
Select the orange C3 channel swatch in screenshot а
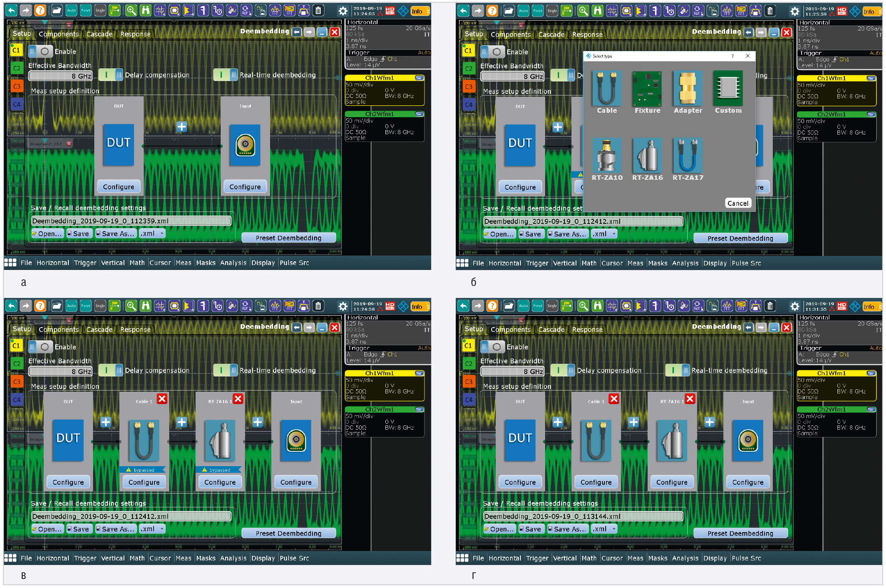pos(16,86)
